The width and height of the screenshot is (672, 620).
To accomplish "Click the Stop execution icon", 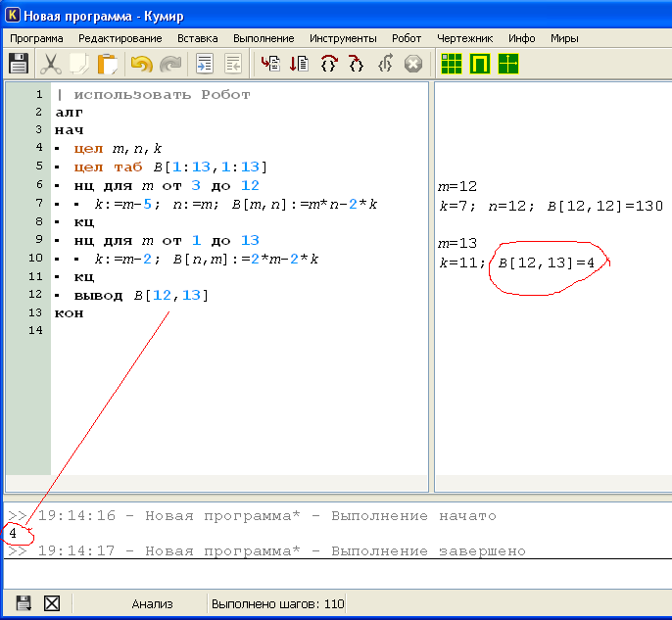I will pyautogui.click(x=413, y=65).
